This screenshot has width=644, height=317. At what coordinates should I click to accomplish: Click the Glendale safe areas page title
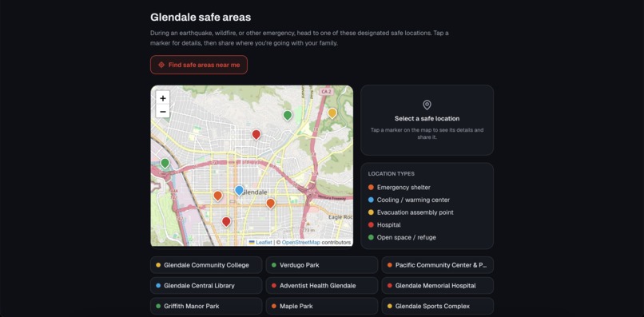tap(201, 18)
